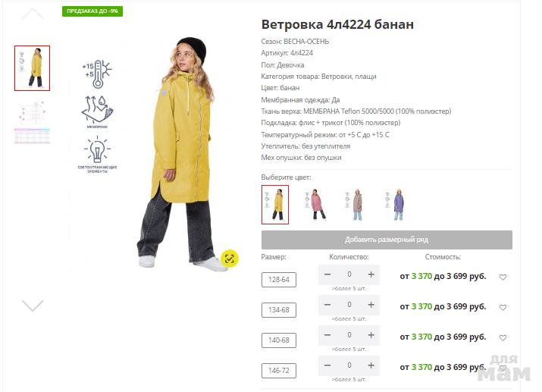
Task: Click minus for size 146-72 quantity
Action: click(x=327, y=365)
